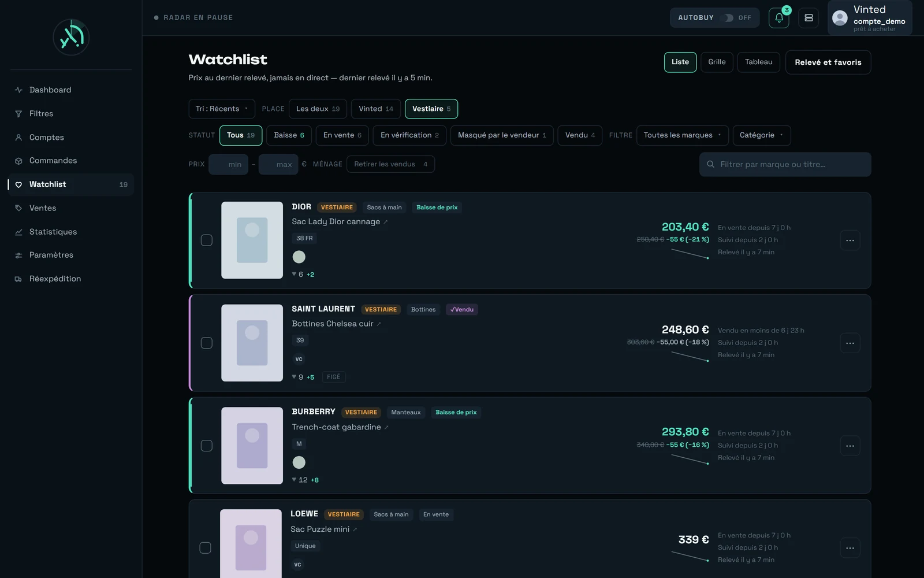Click the VC seller badge on Loewe
This screenshot has height=578, width=924.
(297, 565)
